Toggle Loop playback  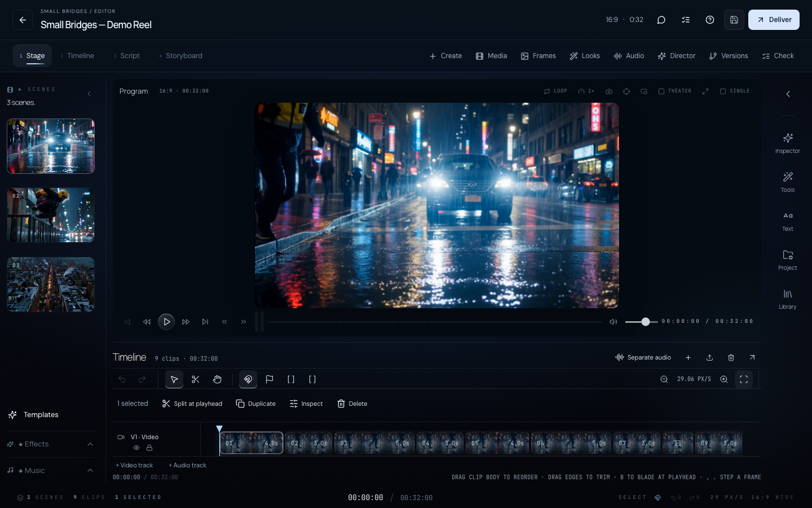[x=555, y=91]
